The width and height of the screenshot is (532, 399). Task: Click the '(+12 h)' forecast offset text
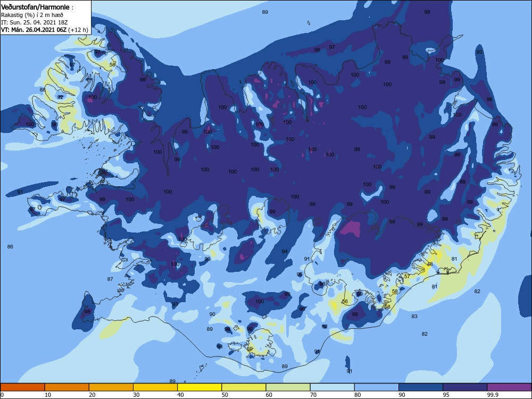pyautogui.click(x=78, y=30)
